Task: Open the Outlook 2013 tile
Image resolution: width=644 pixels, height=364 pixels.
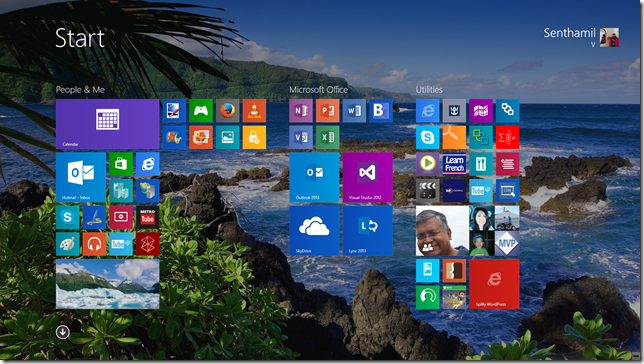Action: pyautogui.click(x=314, y=177)
